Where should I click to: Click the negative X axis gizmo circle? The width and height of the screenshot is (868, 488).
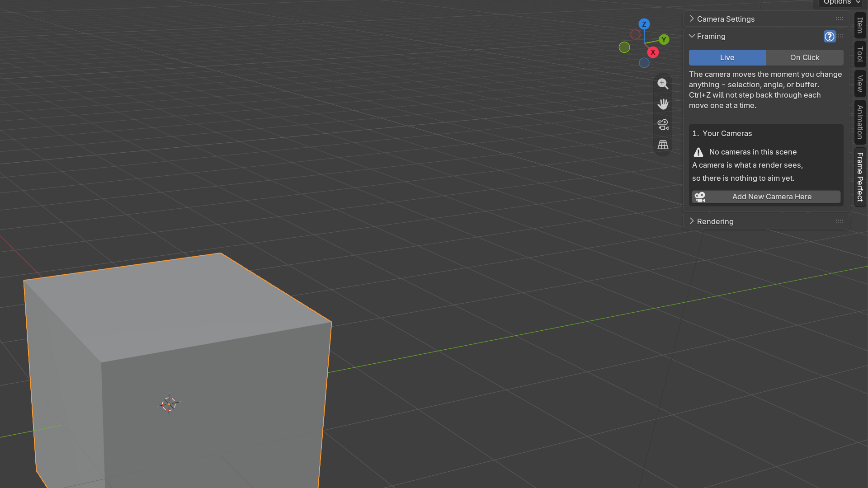coord(635,35)
